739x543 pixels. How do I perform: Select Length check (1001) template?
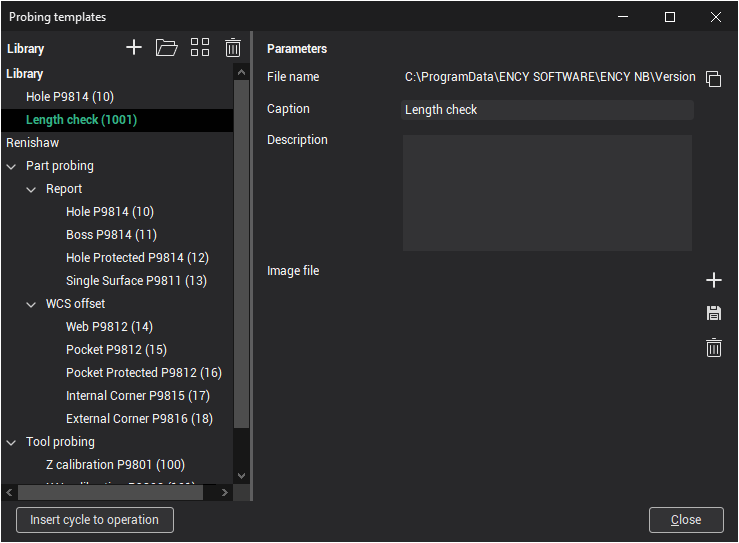pyautogui.click(x=81, y=120)
